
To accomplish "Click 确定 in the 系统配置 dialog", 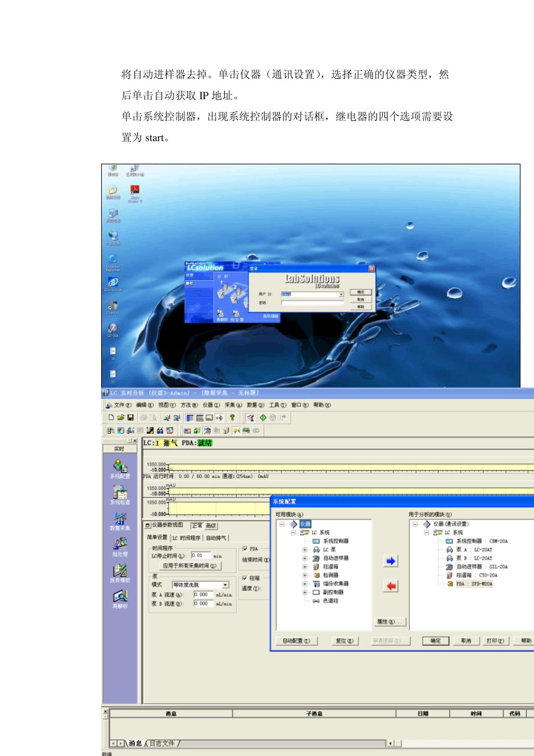I will click(x=436, y=641).
